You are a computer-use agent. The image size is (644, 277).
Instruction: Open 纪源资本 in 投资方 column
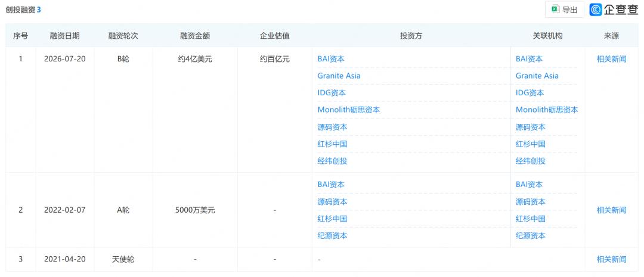[332, 236]
